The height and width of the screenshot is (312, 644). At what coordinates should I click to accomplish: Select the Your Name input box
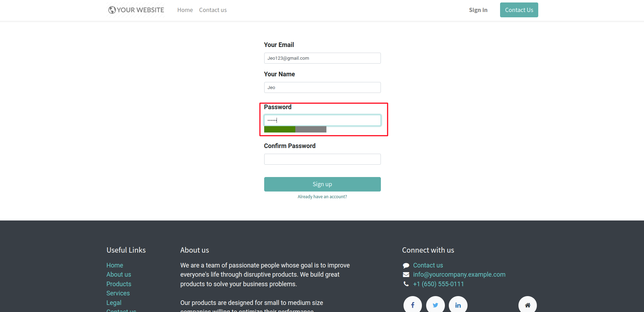pos(322,88)
